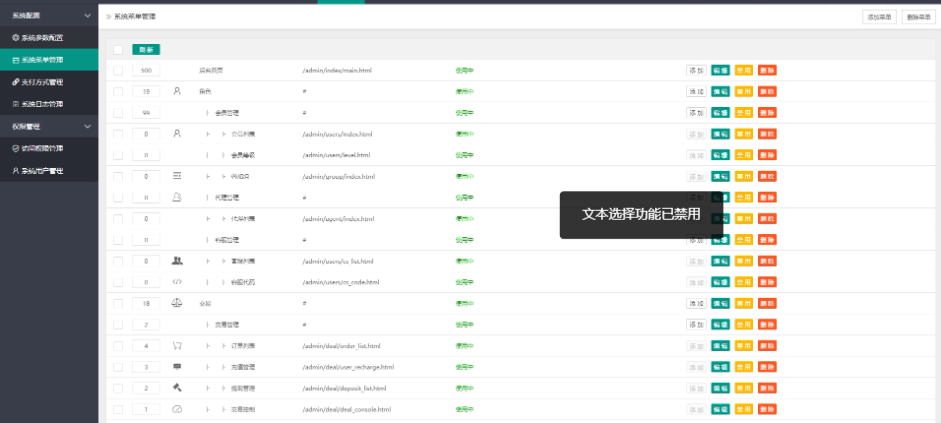Click yellow 禁用 in the /admin/users/cs_code.html row
The image size is (941, 423).
(x=744, y=282)
